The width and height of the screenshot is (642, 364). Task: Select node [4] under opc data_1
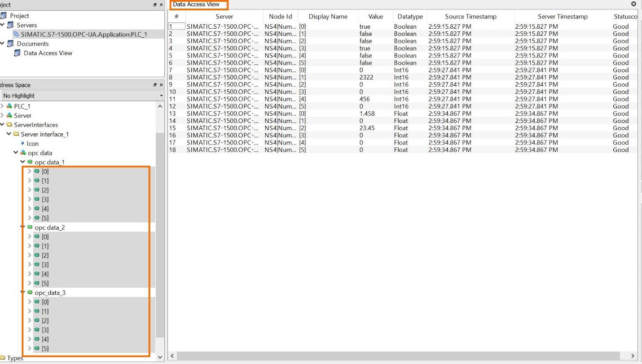(x=45, y=209)
